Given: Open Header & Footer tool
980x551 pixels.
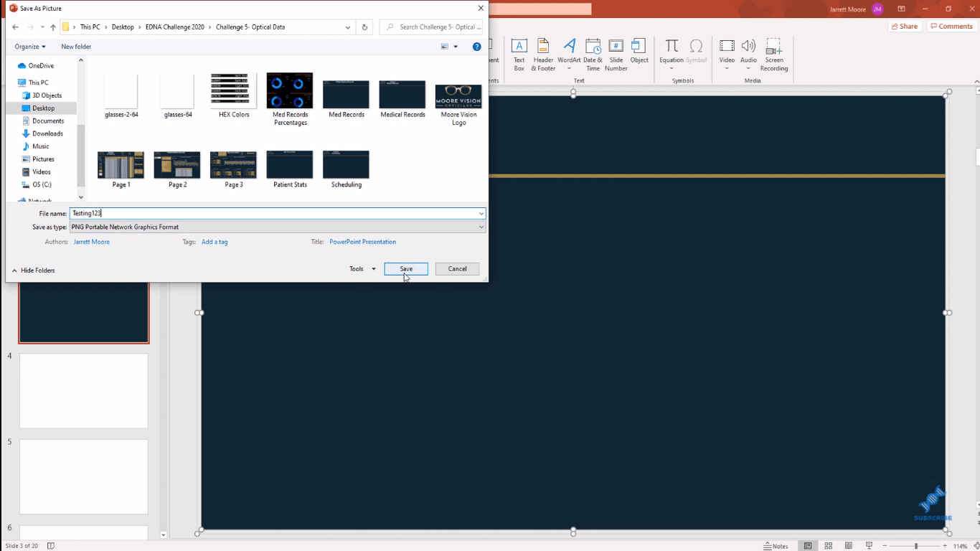Looking at the screenshot, I should click(x=543, y=55).
